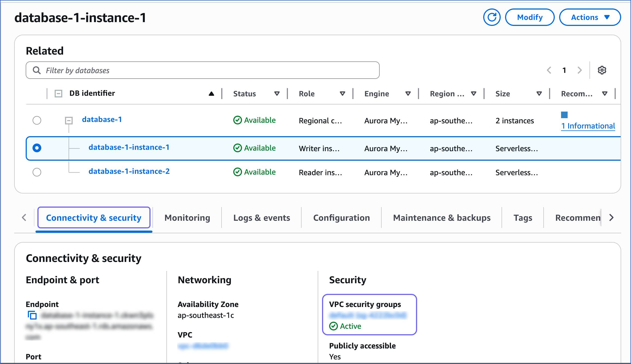
Task: Click Available status icon for database-1-instance-1
Action: (238, 148)
